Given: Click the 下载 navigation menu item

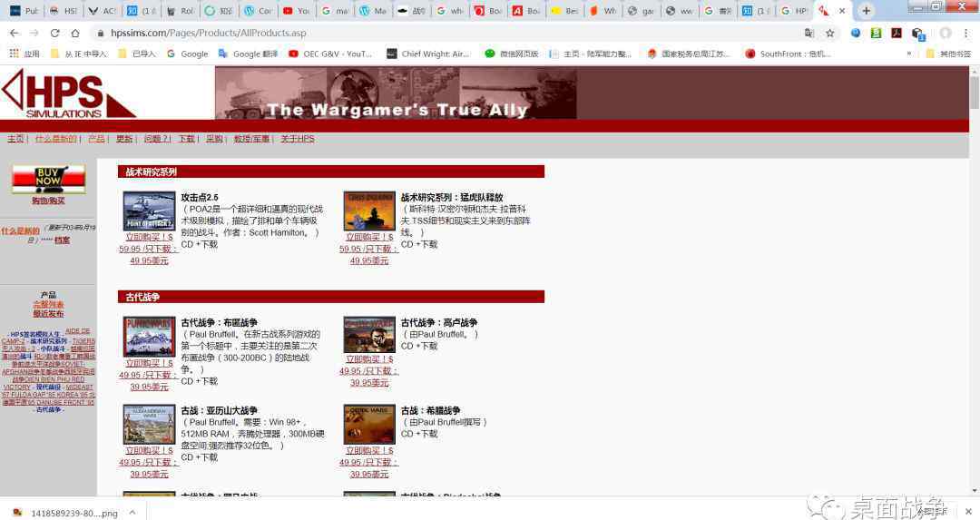Looking at the screenshot, I should point(187,139).
